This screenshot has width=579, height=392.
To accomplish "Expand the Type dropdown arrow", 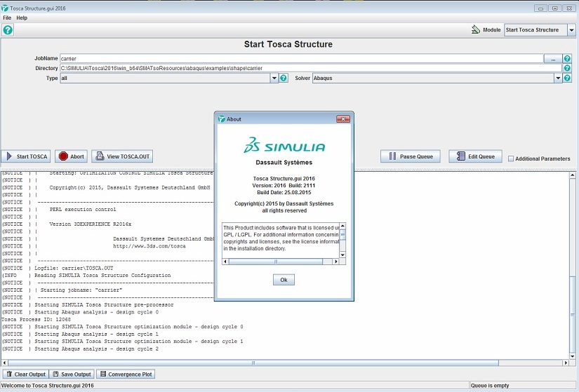I will point(274,78).
